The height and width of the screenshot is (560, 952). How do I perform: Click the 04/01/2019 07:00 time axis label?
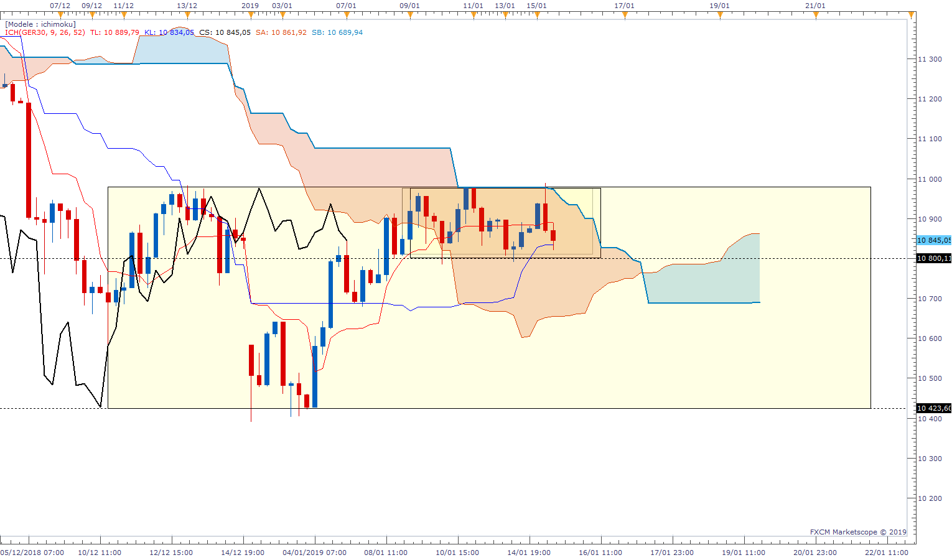[x=315, y=552]
